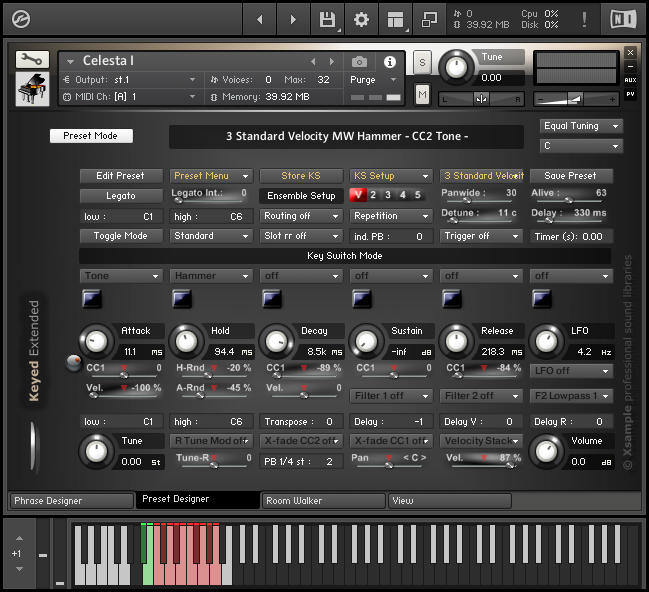Open the Velocity Stack dropdown
This screenshot has height=592, width=649.
click(481, 441)
